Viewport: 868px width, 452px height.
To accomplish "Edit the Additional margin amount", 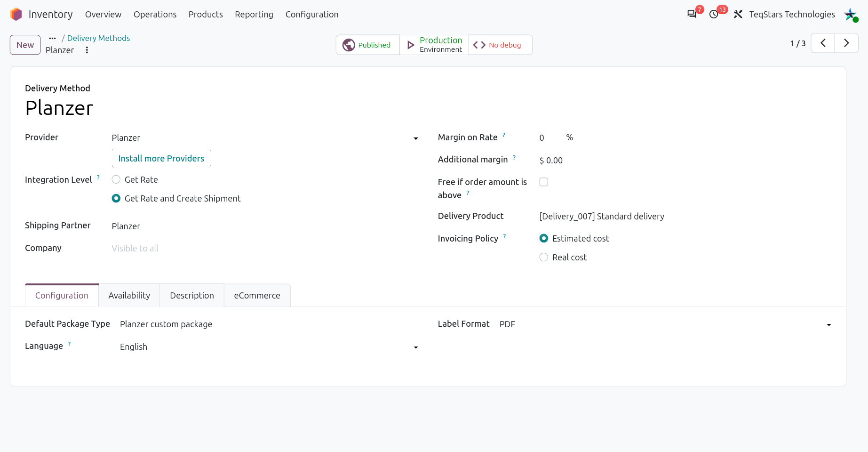I will (685, 160).
